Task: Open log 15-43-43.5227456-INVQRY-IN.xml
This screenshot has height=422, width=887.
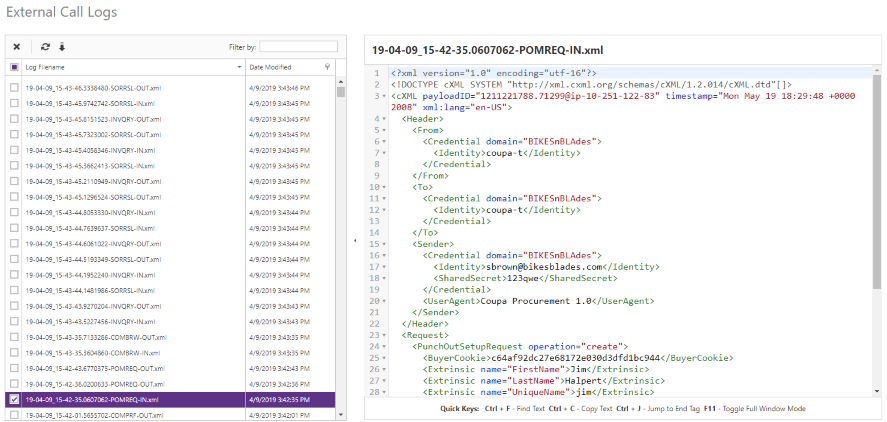Action: click(91, 322)
